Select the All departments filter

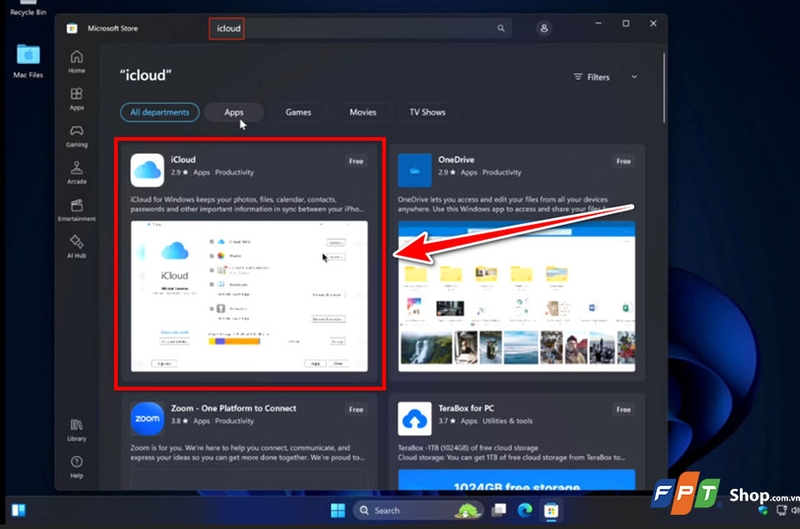pos(160,112)
